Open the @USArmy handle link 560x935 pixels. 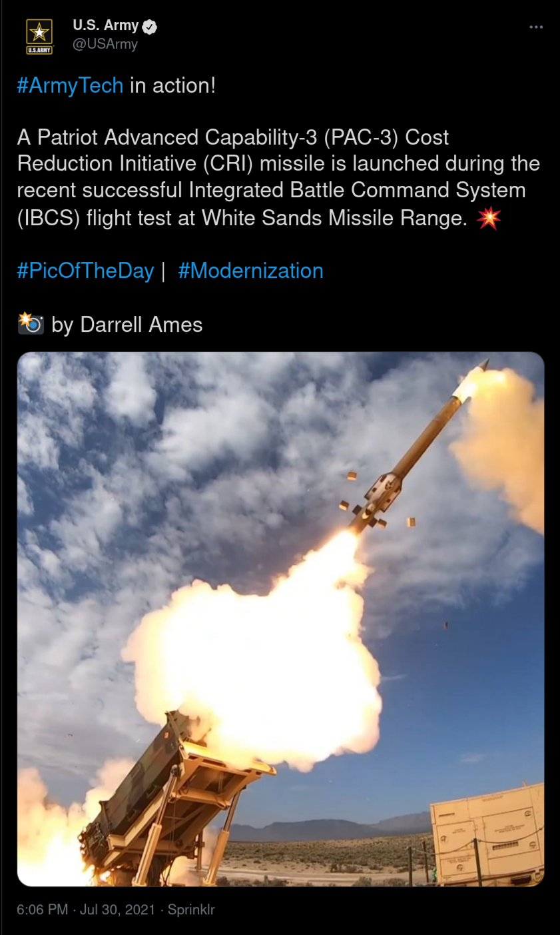(105, 45)
